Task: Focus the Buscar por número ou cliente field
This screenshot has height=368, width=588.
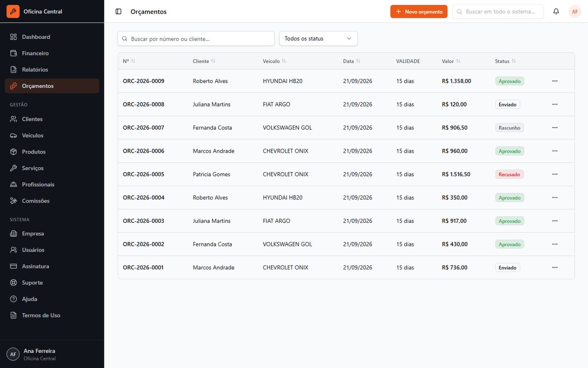Action: pyautogui.click(x=196, y=39)
